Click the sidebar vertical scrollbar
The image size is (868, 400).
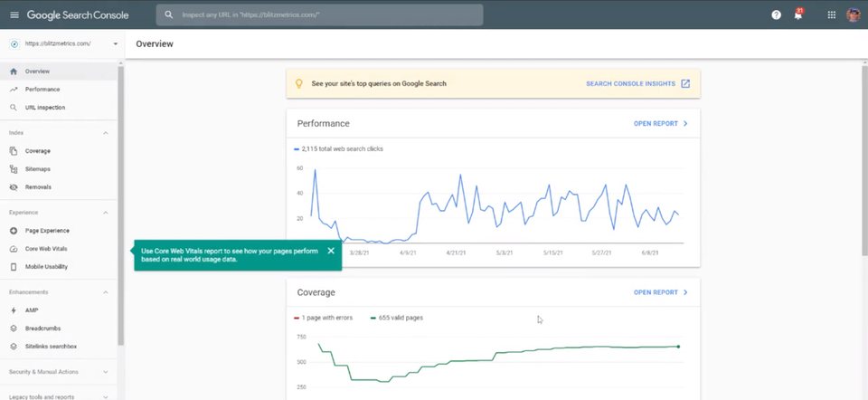coord(120,205)
